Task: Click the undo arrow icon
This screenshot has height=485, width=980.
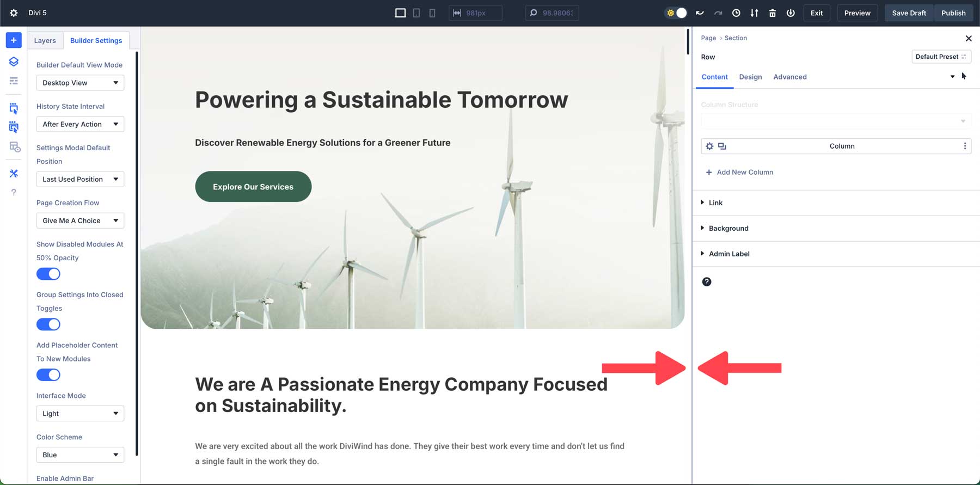Action: coord(700,13)
